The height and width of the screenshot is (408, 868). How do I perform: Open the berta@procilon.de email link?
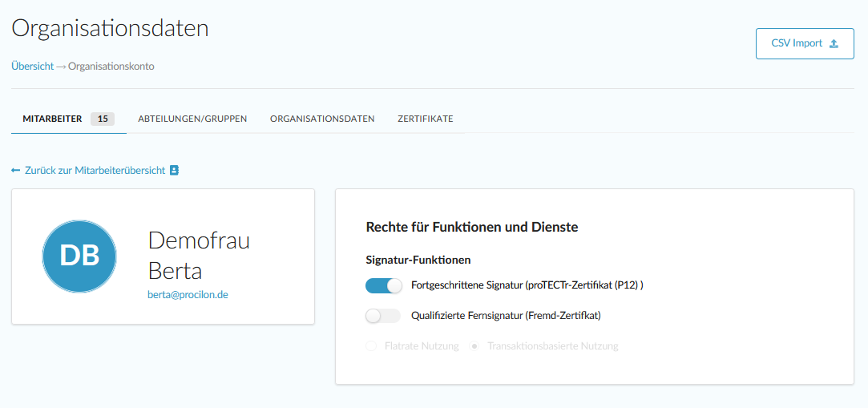(x=188, y=295)
